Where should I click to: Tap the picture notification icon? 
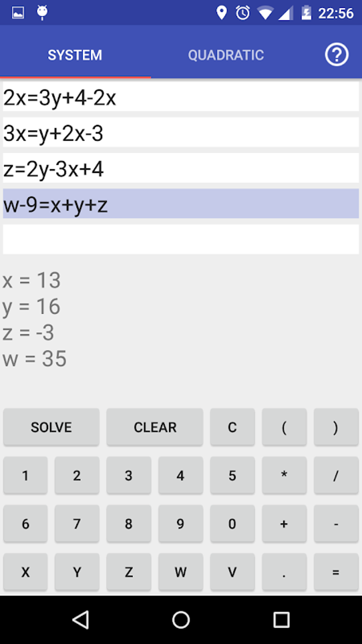click(18, 13)
